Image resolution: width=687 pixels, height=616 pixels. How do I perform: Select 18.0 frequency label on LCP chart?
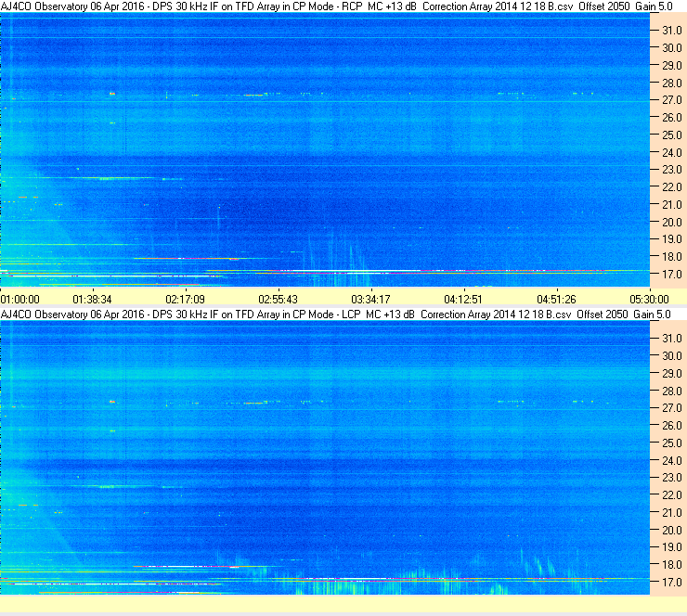click(672, 565)
